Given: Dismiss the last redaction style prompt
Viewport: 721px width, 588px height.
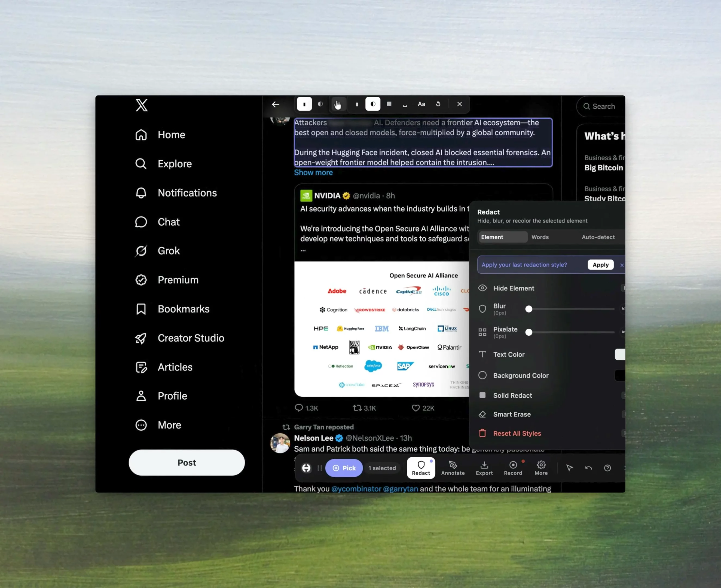Looking at the screenshot, I should (622, 265).
